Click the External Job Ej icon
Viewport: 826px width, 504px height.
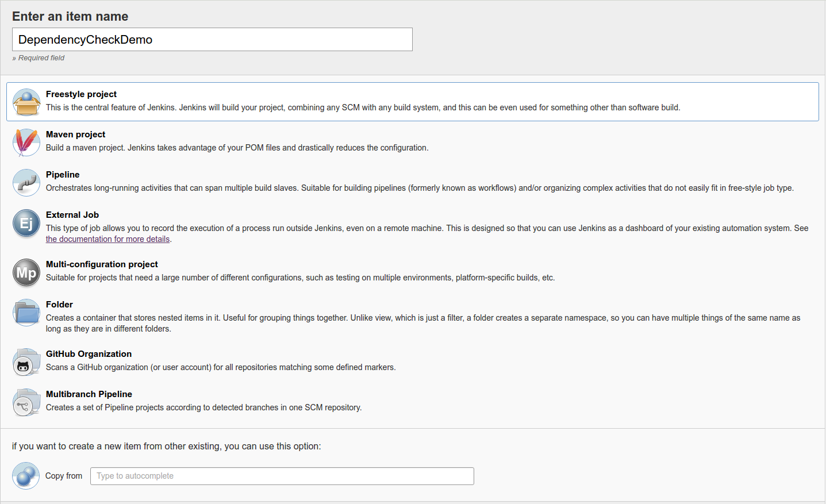(26, 223)
